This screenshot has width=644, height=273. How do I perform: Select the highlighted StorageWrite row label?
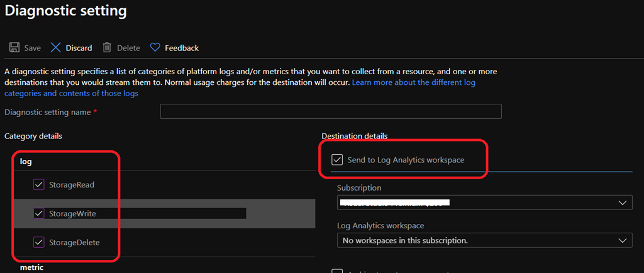coord(72,214)
